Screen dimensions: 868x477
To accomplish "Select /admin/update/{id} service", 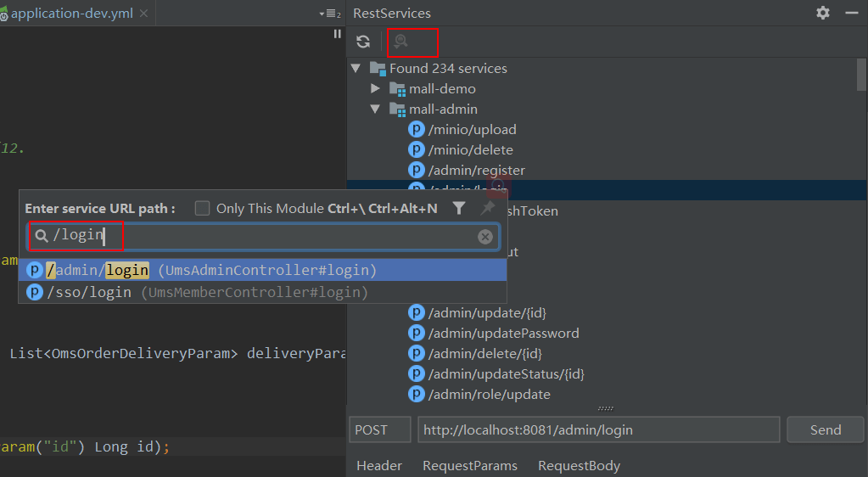I will pos(487,313).
